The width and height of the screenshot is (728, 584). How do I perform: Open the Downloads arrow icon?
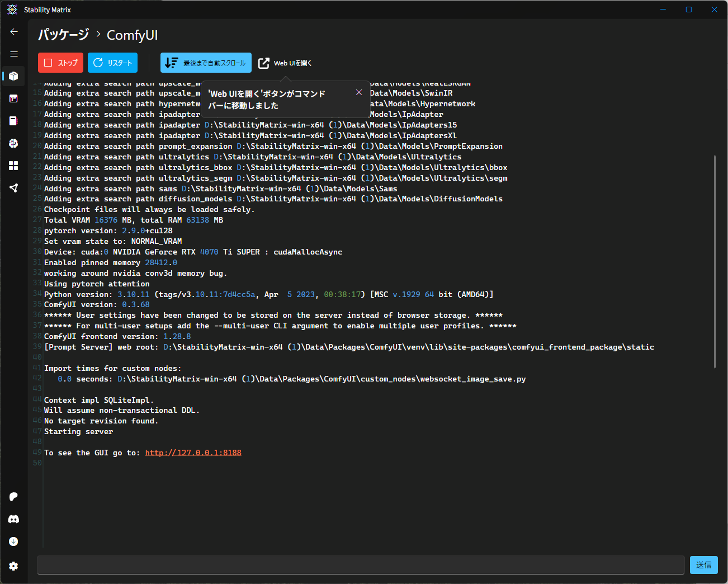[x=14, y=541]
